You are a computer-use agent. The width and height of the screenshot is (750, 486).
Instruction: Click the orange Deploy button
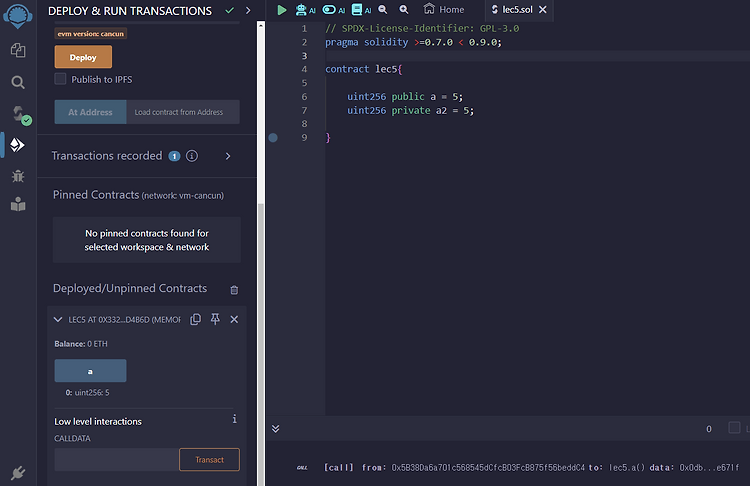pos(83,57)
